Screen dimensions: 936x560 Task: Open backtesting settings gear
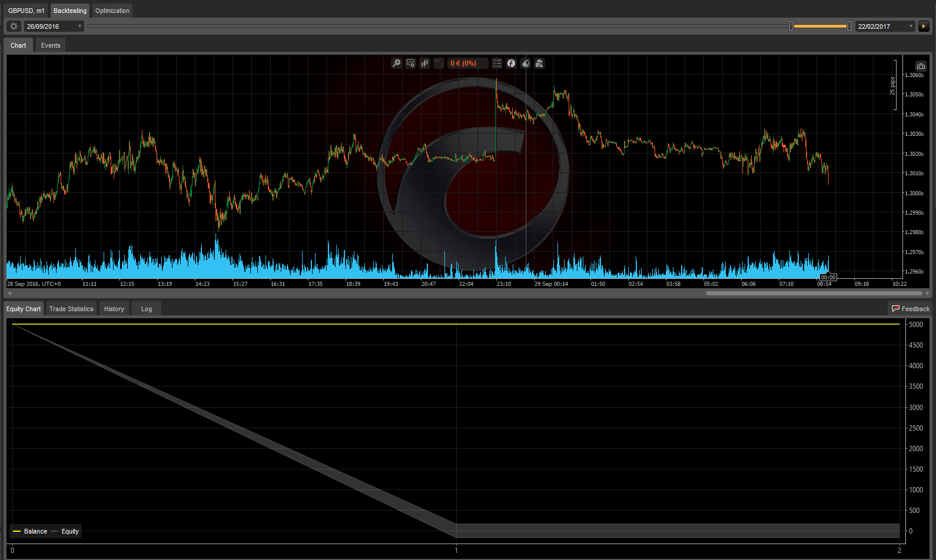pos(14,26)
